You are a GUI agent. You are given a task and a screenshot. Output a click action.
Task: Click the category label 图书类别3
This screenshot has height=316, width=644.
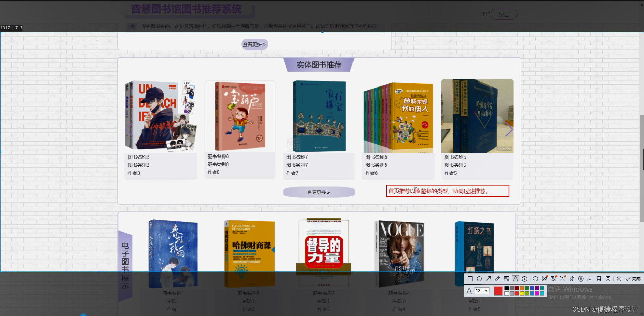[139, 165]
